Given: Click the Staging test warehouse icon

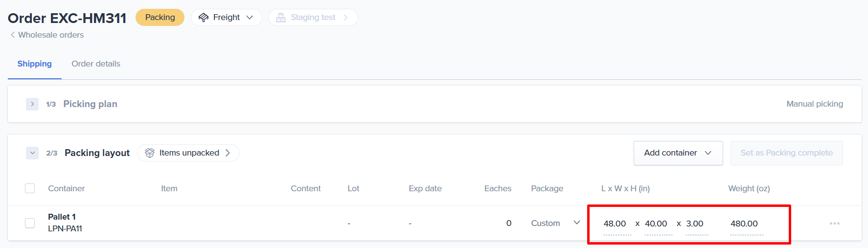Looking at the screenshot, I should click(281, 18).
